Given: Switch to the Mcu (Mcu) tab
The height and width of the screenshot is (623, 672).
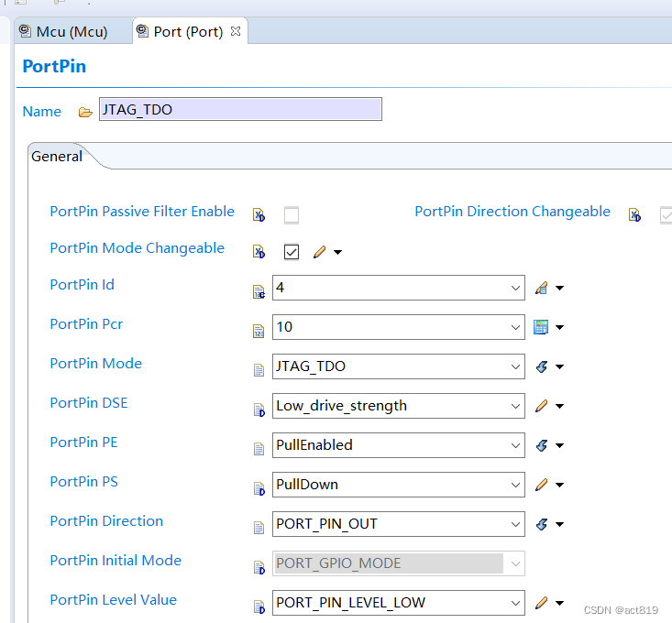Looking at the screenshot, I should coord(63,31).
